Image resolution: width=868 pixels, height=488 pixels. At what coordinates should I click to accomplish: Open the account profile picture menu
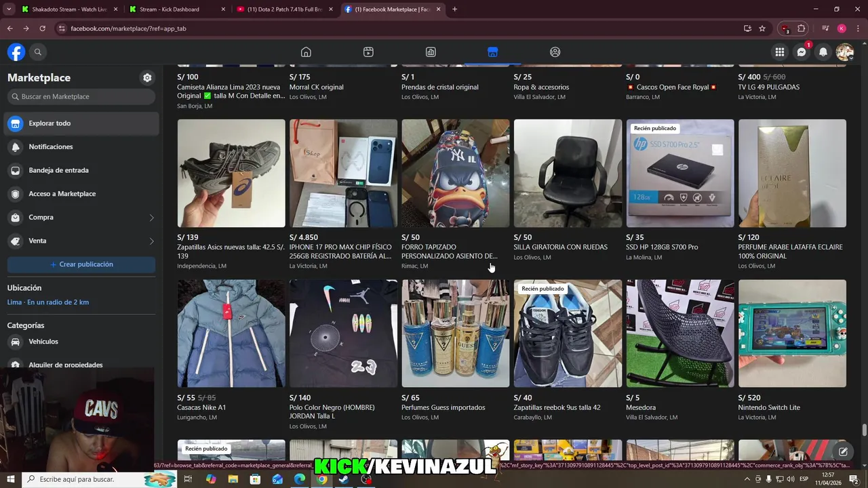[x=845, y=52]
